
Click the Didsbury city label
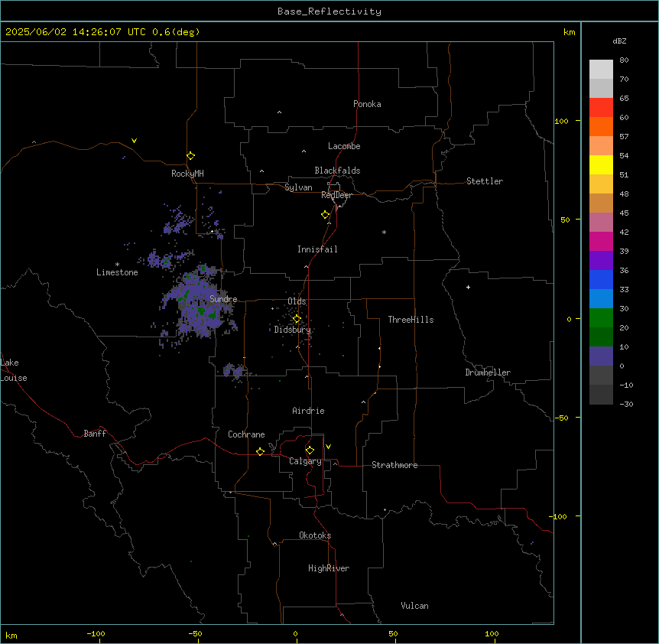click(293, 330)
